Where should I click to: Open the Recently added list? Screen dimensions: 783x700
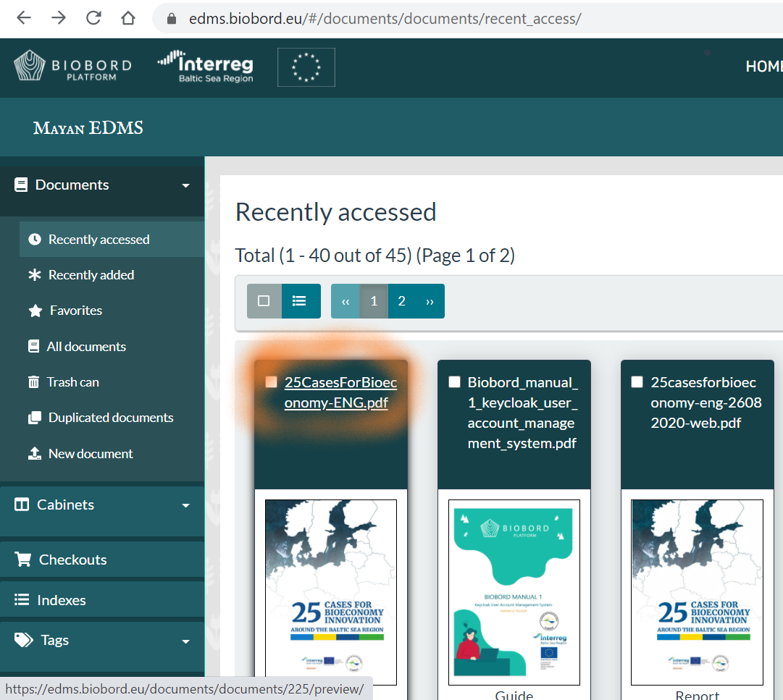point(91,275)
